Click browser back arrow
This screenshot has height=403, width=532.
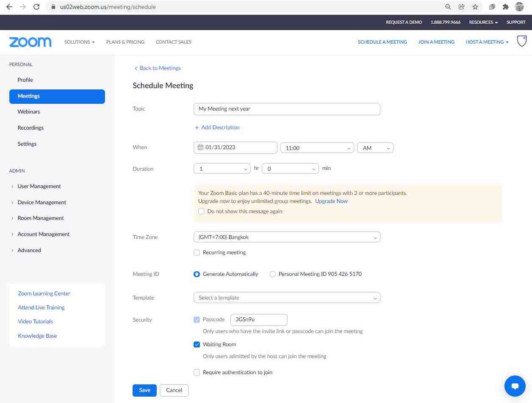9,7
